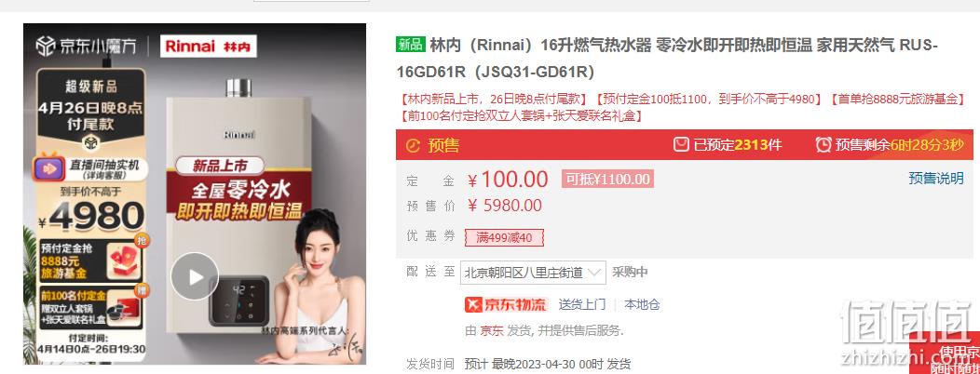This screenshot has height=374, width=980.
Task: Click the 可抵¥1100.00 tag
Action: point(606,180)
